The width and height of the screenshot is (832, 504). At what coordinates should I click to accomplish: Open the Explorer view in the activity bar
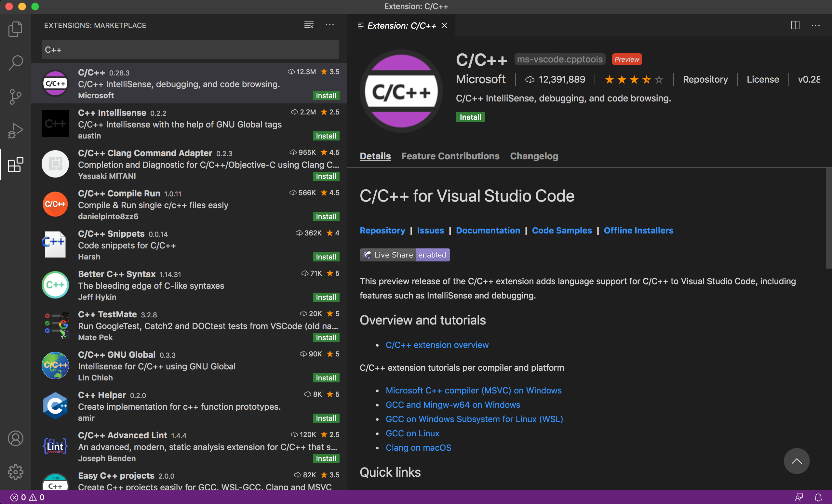click(15, 29)
